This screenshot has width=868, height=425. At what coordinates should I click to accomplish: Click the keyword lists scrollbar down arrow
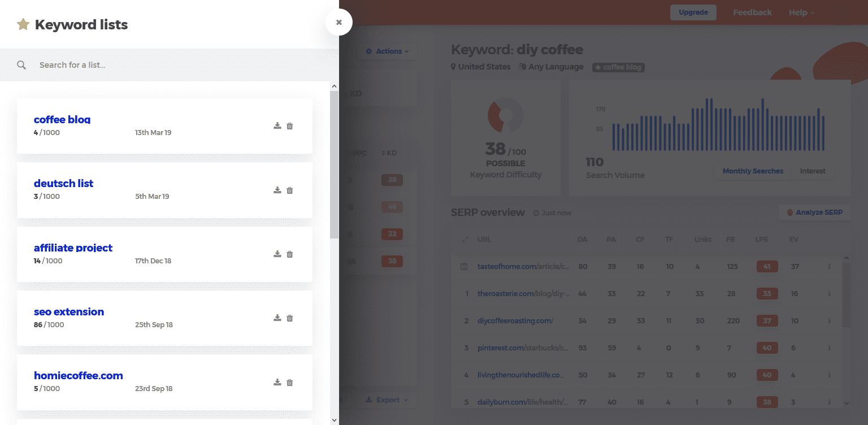[334, 420]
